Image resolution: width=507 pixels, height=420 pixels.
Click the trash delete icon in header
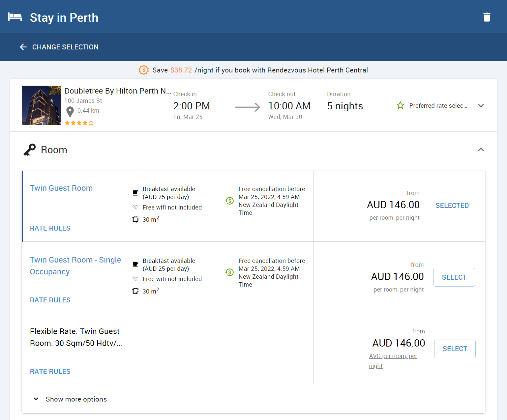[x=487, y=17]
